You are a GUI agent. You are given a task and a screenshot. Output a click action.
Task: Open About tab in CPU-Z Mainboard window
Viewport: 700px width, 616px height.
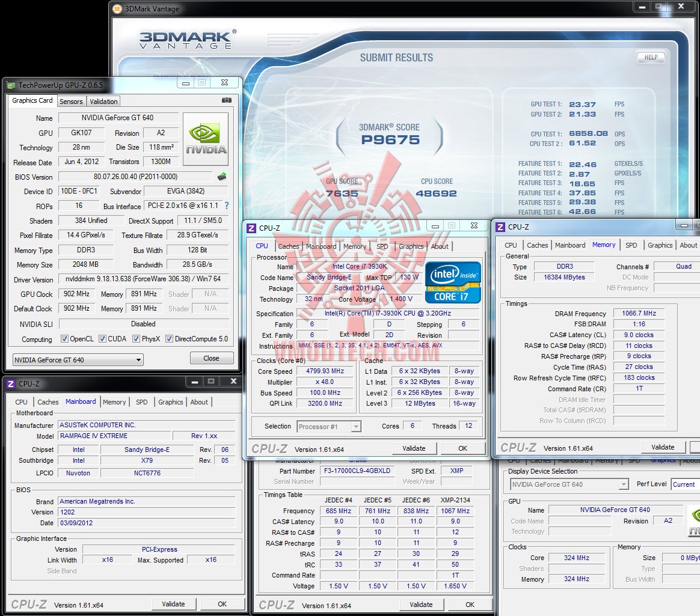click(199, 402)
